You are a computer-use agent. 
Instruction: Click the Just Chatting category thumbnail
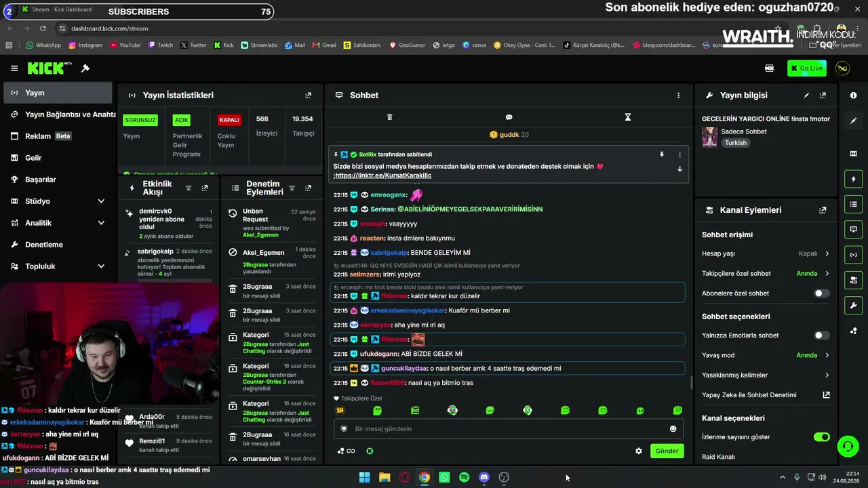pyautogui.click(x=709, y=137)
